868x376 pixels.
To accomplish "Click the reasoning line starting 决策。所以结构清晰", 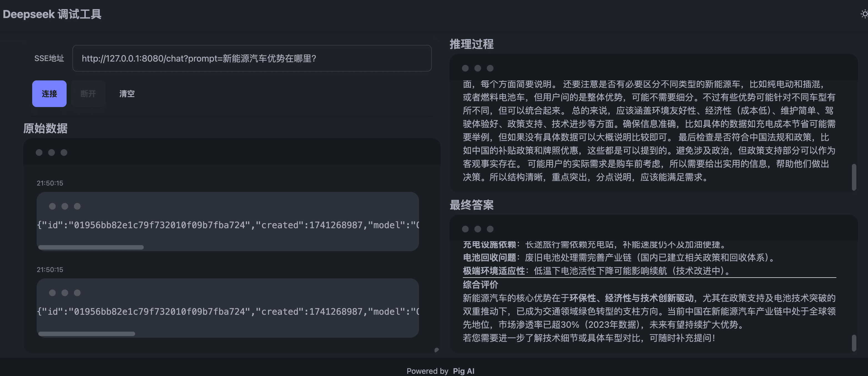I will click(586, 177).
